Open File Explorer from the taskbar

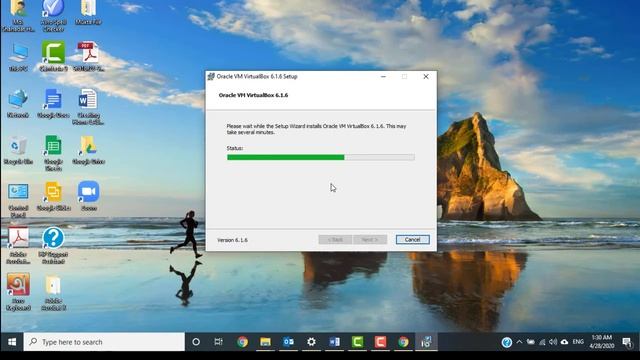pyautogui.click(x=265, y=342)
